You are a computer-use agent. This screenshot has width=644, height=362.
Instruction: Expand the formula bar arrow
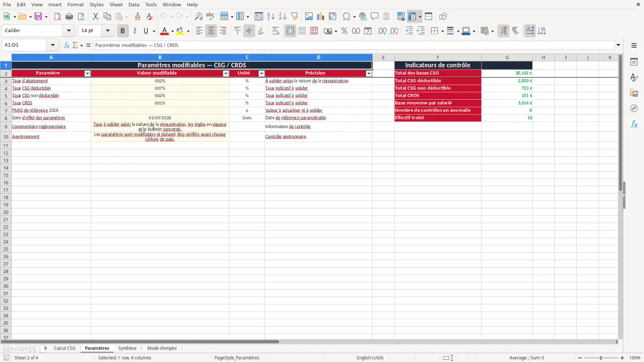[618, 46]
